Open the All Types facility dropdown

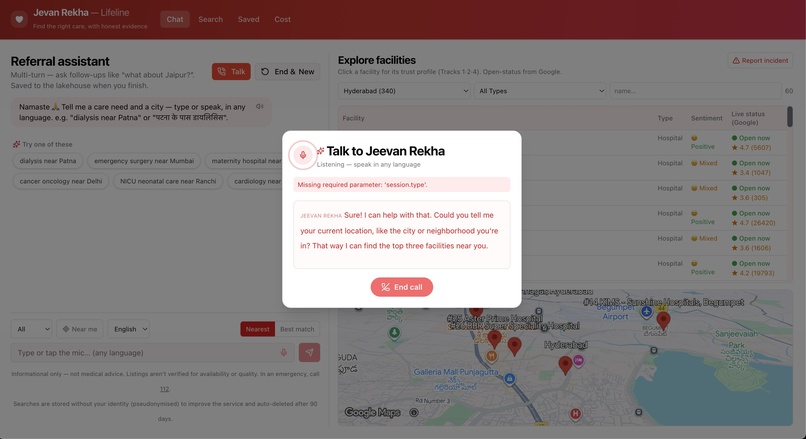[540, 91]
